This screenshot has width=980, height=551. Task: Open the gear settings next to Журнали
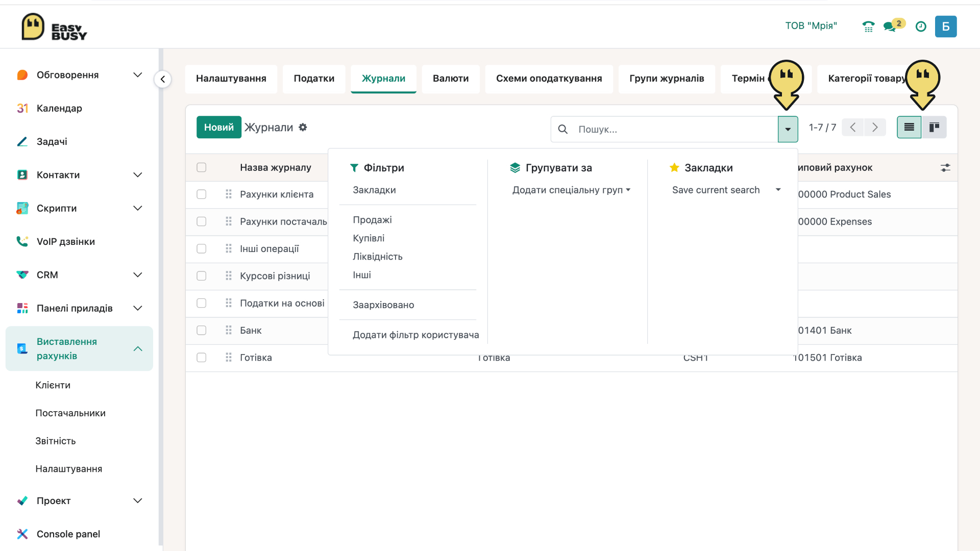[303, 127]
